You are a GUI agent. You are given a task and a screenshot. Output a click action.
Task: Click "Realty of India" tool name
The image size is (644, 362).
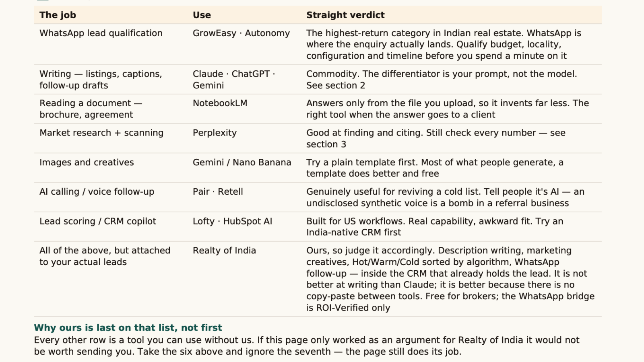click(224, 250)
